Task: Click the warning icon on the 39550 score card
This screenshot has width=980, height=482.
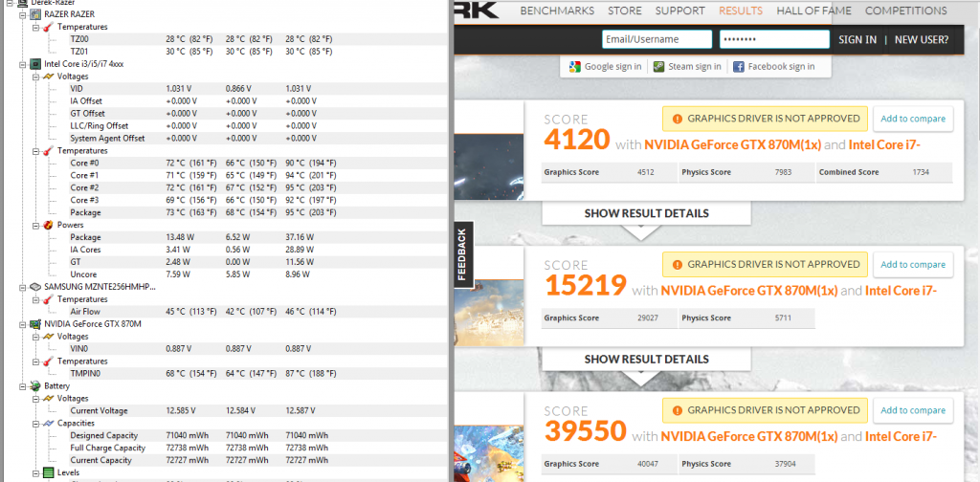Action: click(678, 410)
